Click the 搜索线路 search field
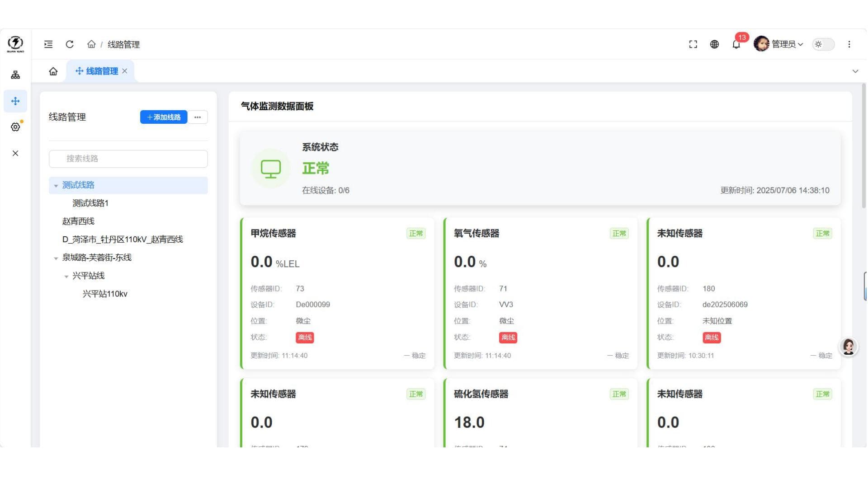868x488 pixels. click(128, 159)
